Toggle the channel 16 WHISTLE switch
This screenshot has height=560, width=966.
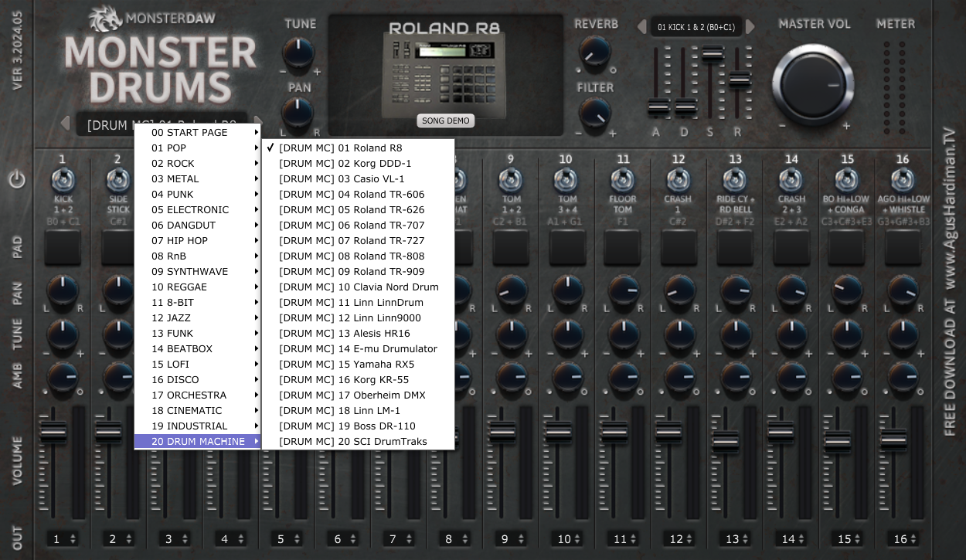(903, 181)
